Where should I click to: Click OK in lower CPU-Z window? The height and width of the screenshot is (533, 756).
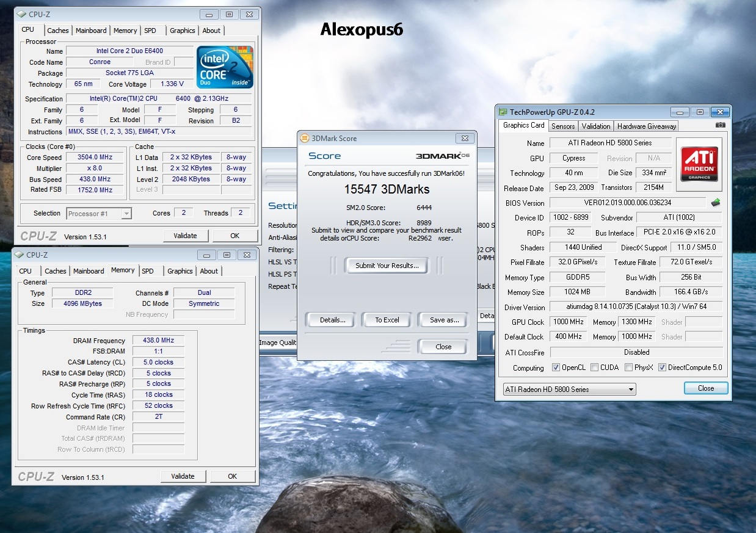[232, 476]
